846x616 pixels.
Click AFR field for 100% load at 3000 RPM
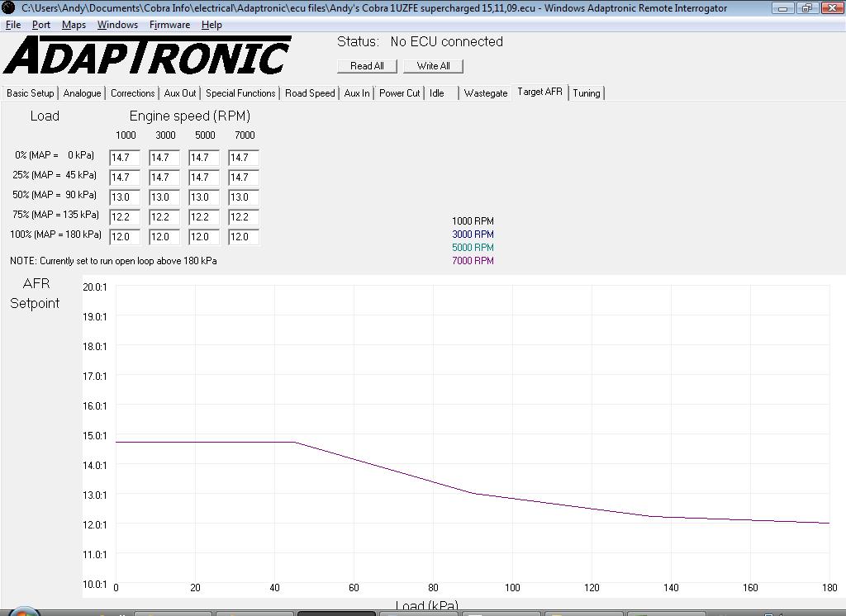[164, 237]
